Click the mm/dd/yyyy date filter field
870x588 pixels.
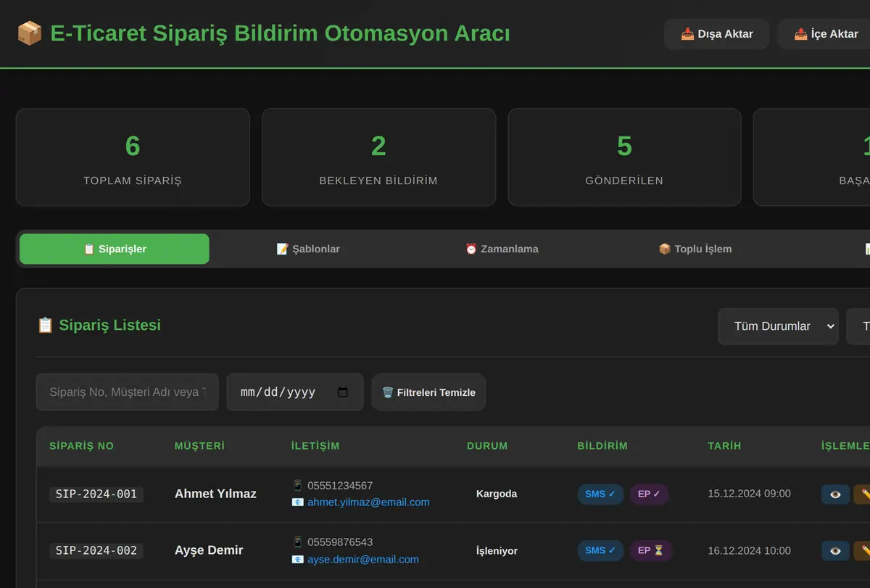point(295,392)
